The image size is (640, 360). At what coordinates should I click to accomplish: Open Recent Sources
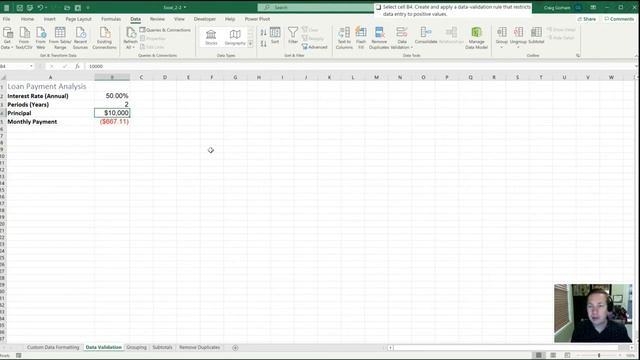point(80,38)
